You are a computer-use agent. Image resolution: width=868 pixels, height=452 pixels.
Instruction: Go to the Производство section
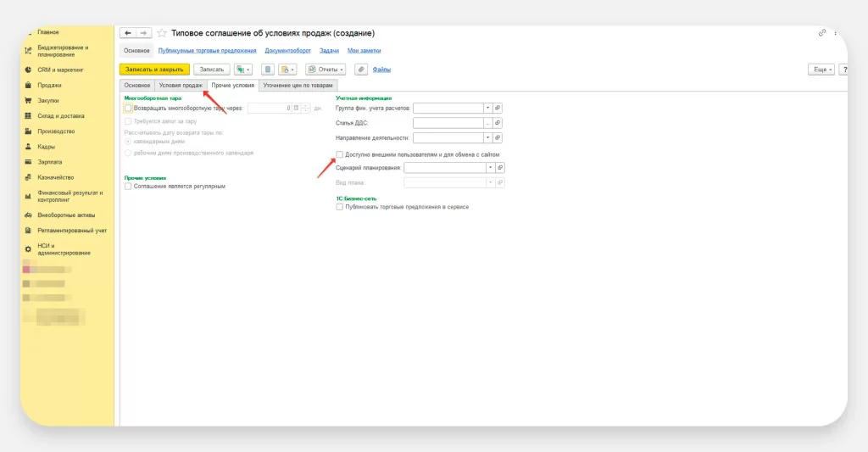click(56, 131)
